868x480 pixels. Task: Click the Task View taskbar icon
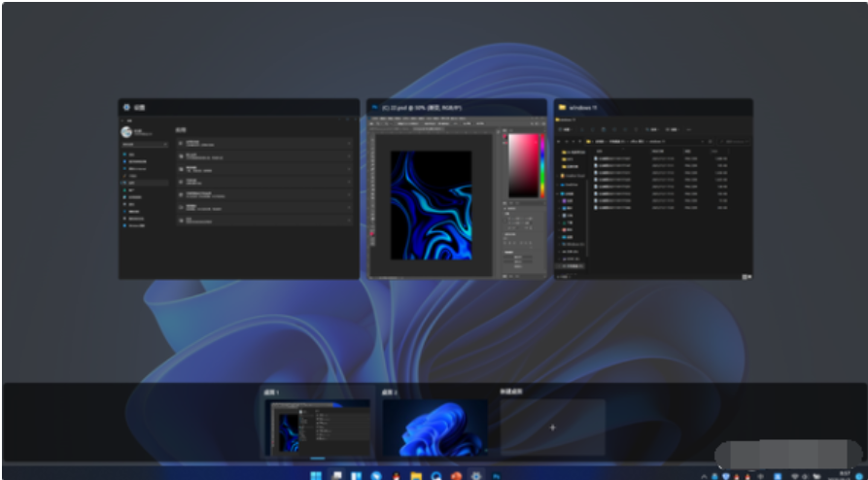[x=335, y=475]
